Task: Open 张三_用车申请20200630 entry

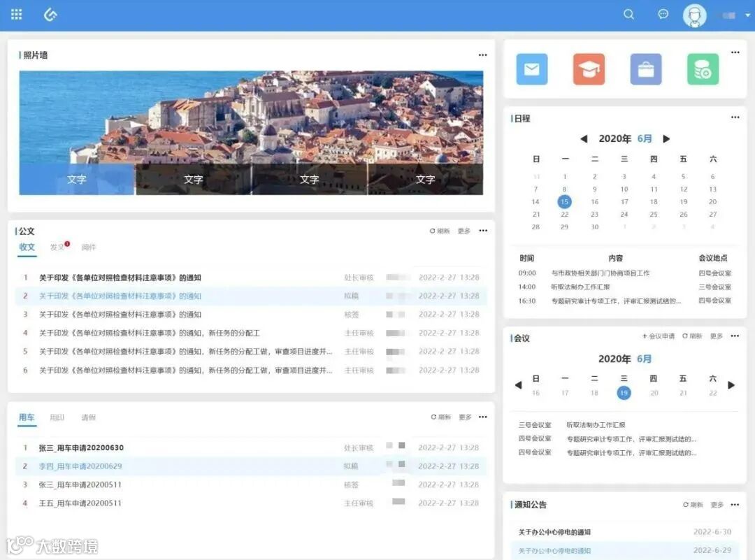Action: click(x=251, y=448)
